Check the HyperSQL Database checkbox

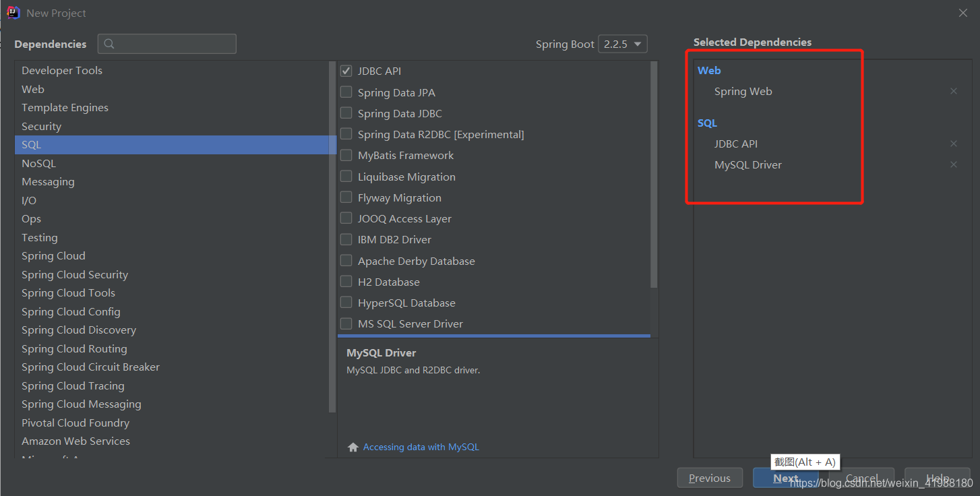coord(346,303)
